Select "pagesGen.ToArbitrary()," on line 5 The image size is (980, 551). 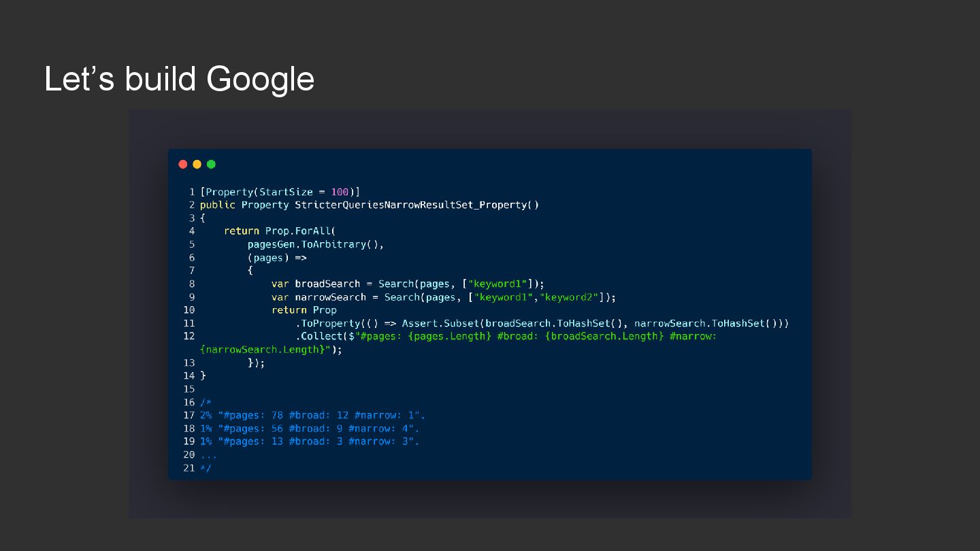[316, 244]
